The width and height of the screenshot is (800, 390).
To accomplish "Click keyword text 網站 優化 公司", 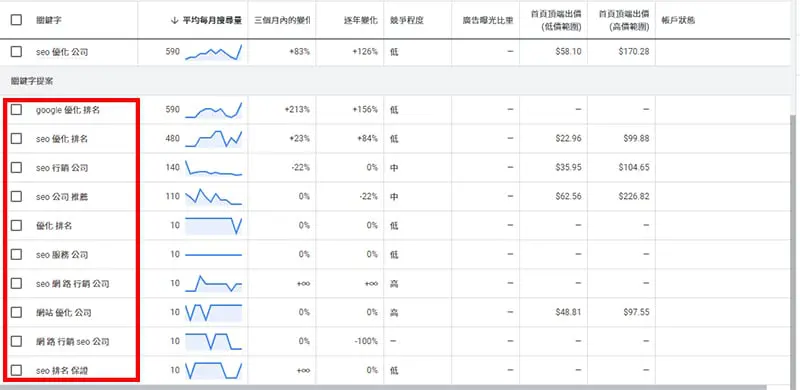I will point(64,312).
